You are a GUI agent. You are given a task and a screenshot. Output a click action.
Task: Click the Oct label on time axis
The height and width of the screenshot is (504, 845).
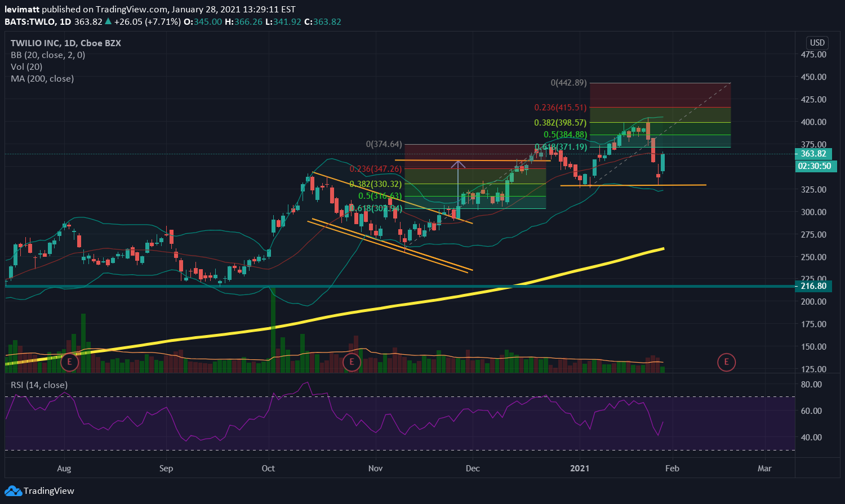click(x=268, y=469)
